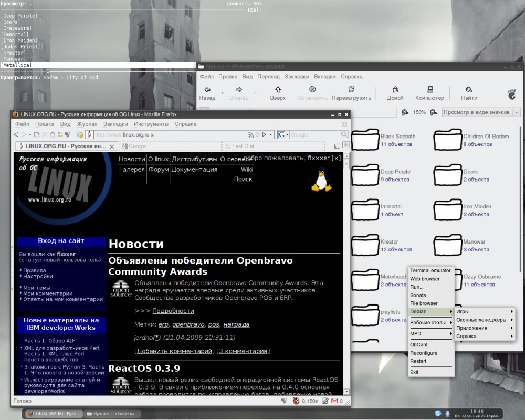
Task: Click the Firefox stop (X) toolbar icon
Action: 45,134
